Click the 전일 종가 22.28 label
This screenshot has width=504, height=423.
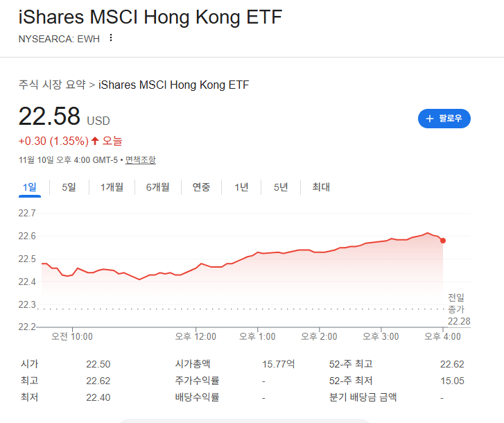pyautogui.click(x=459, y=309)
